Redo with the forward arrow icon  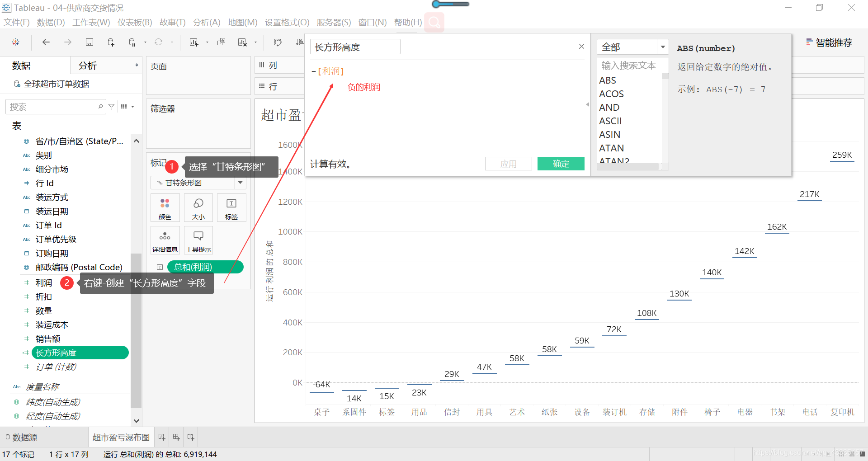tap(68, 42)
